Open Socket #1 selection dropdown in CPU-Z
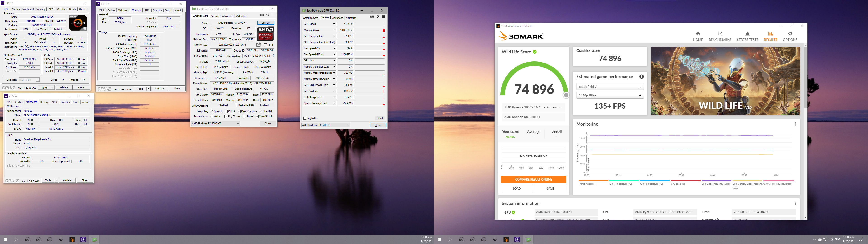 [29, 80]
